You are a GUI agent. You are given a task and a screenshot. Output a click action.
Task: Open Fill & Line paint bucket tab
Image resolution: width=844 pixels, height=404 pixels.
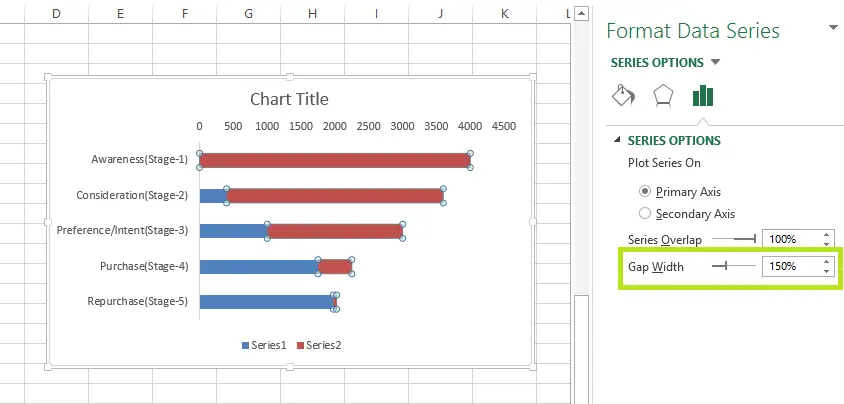[x=623, y=96]
